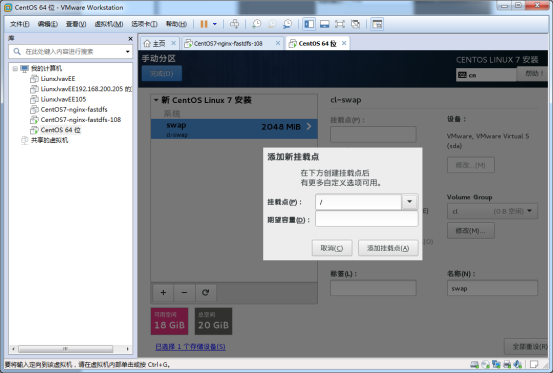The width and height of the screenshot is (553, 373).
Task: Click the 标签(L) label input field
Action: 373,288
